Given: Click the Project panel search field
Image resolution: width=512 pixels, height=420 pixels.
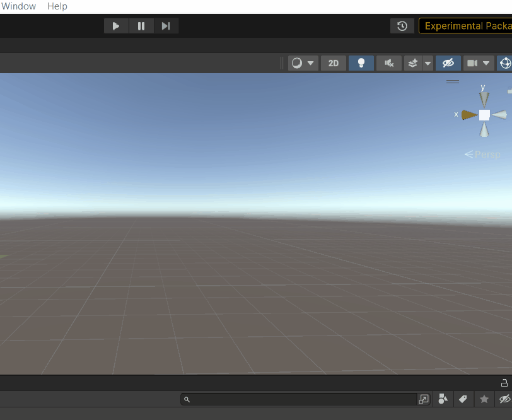Looking at the screenshot, I should 303,399.
